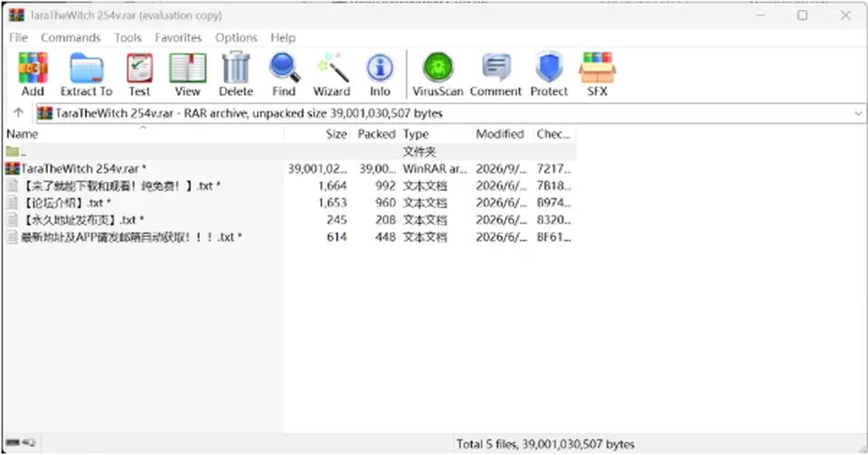
Task: Open the Favorites menu
Action: point(178,38)
